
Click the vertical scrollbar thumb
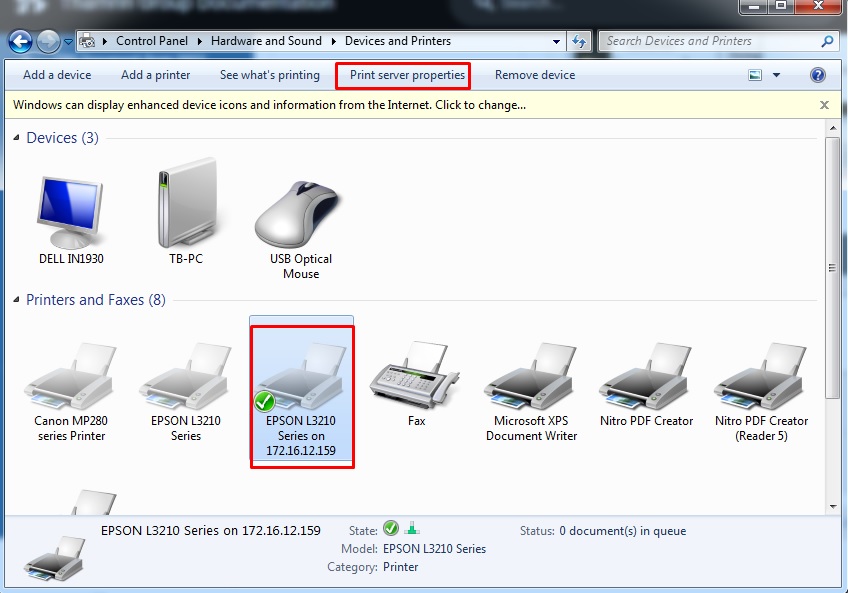pyautogui.click(x=832, y=268)
